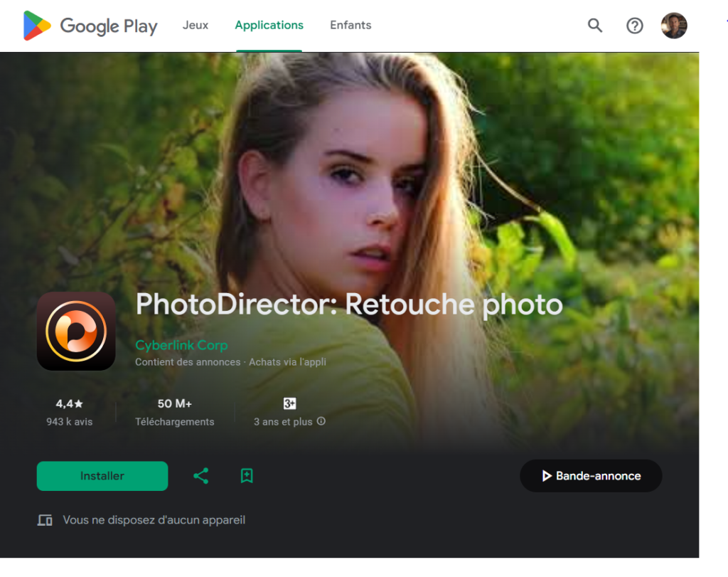The height and width of the screenshot is (577, 728).
Task: Add app to wishlist bookmark icon
Action: tap(247, 476)
